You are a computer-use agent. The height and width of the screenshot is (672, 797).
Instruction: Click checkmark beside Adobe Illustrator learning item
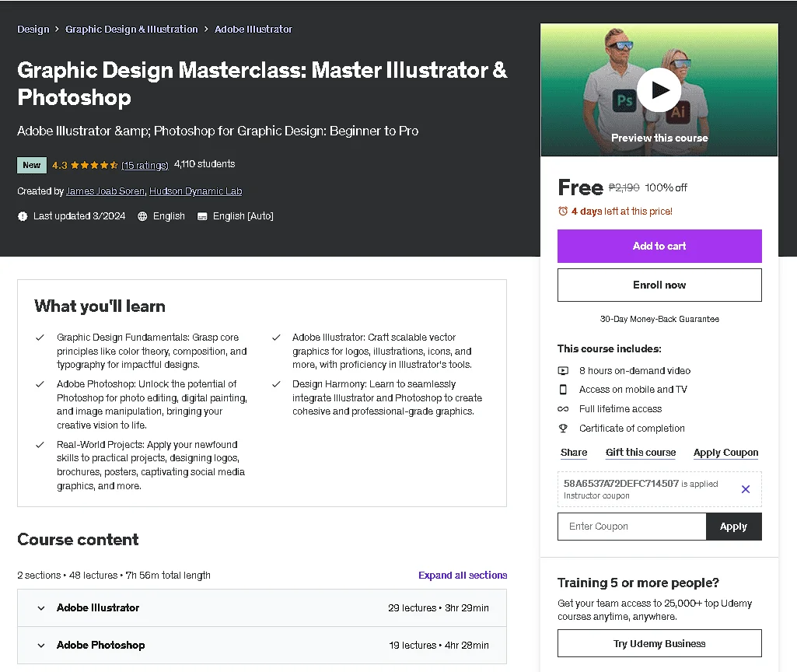click(x=276, y=338)
